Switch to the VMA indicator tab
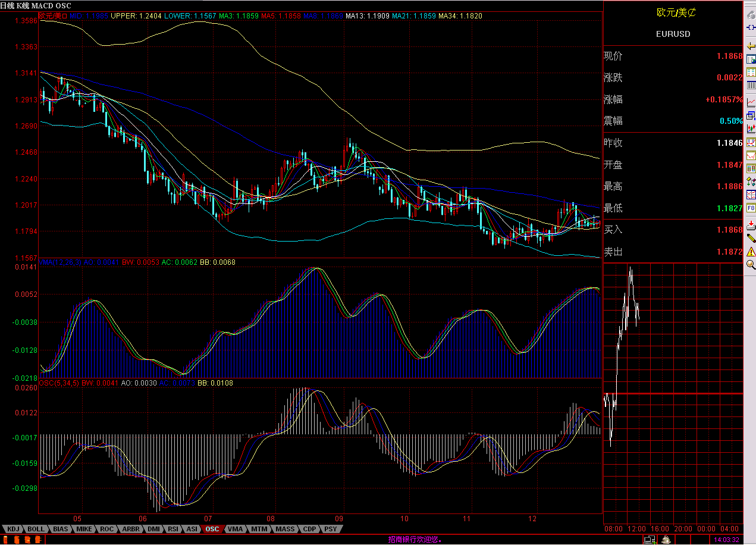The width and height of the screenshot is (756, 545). pos(235,529)
